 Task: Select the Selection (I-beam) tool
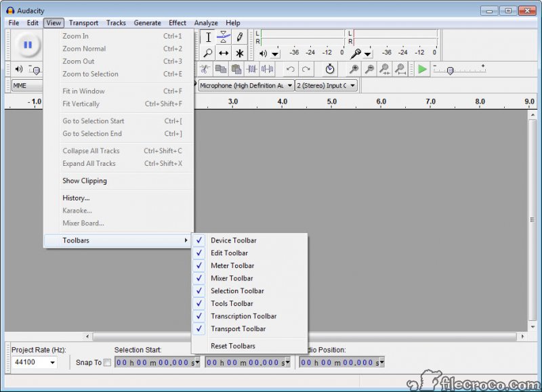click(208, 37)
